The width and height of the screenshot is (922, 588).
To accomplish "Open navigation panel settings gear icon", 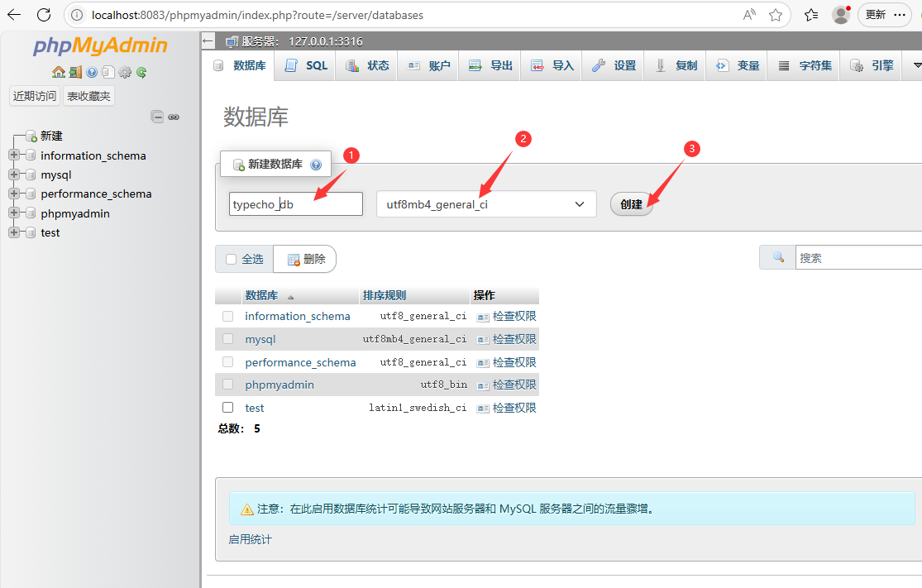I will pyautogui.click(x=125, y=72).
